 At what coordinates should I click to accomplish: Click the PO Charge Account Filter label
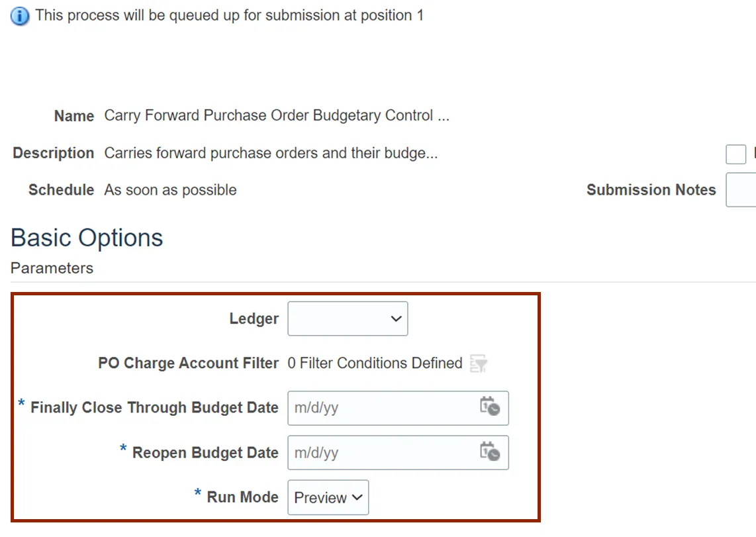tap(188, 363)
